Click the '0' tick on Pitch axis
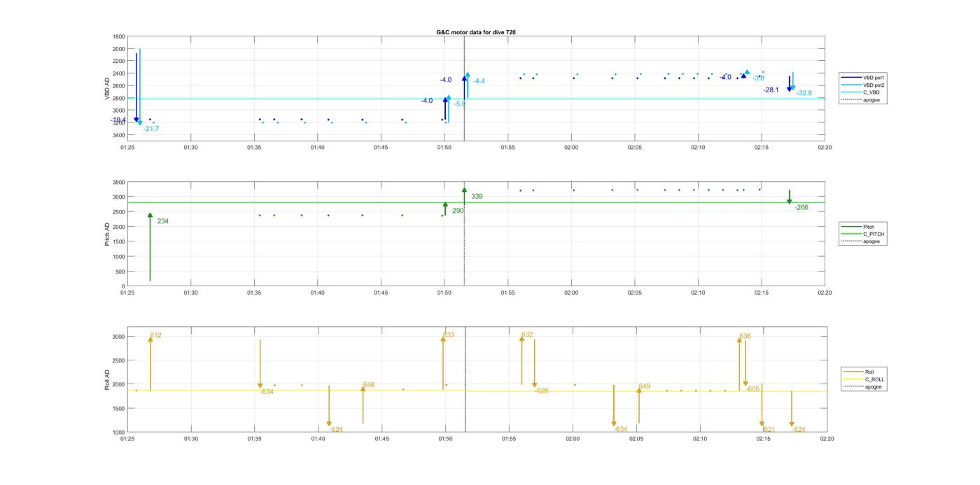 (x=123, y=286)
